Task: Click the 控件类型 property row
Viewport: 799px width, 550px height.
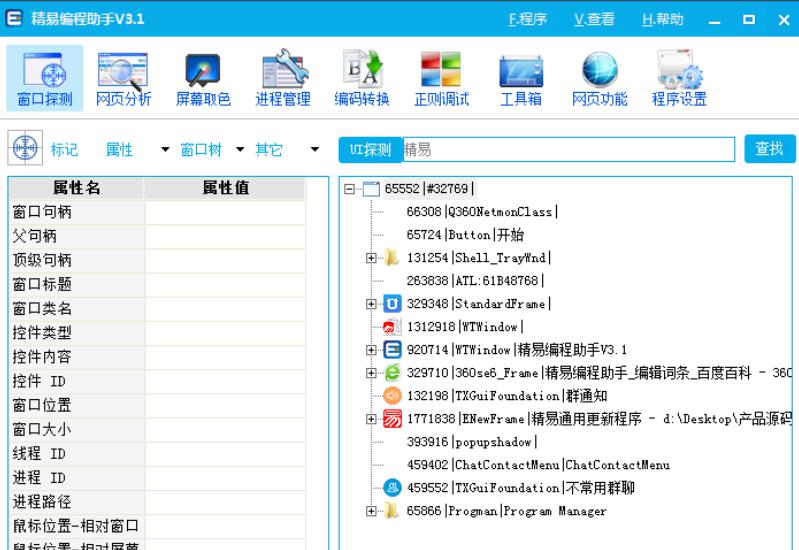Action: click(157, 333)
